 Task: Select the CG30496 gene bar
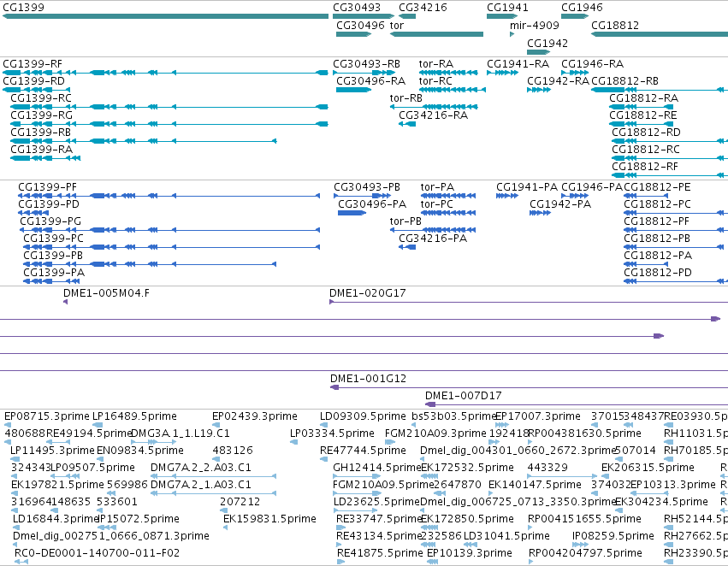[354, 34]
